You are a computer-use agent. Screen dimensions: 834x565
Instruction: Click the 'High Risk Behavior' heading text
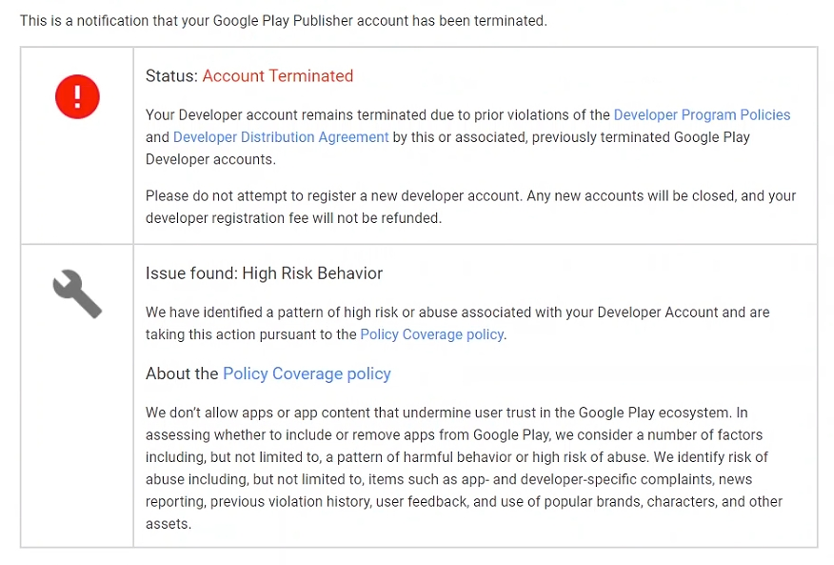pyautogui.click(x=312, y=273)
